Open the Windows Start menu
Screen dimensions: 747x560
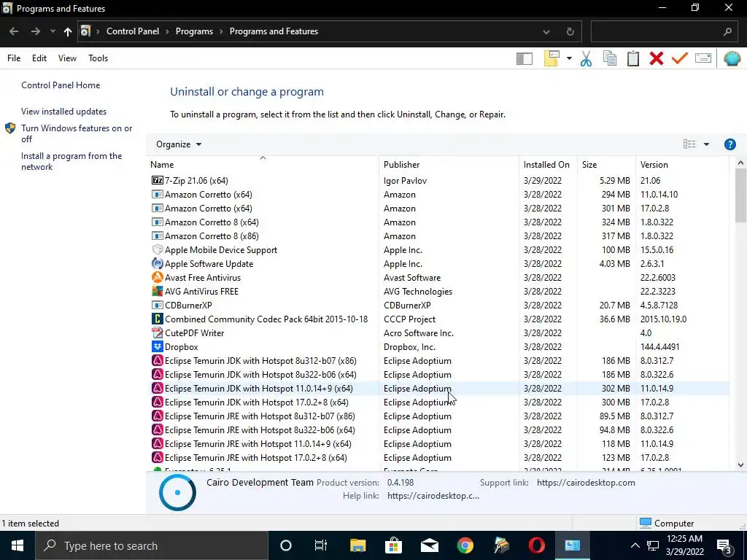tap(18, 545)
